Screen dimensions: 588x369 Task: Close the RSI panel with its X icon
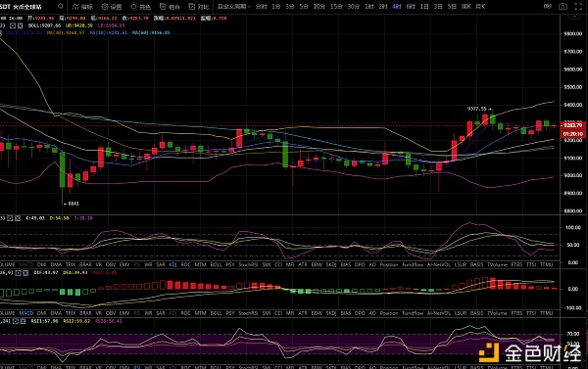click(23, 321)
